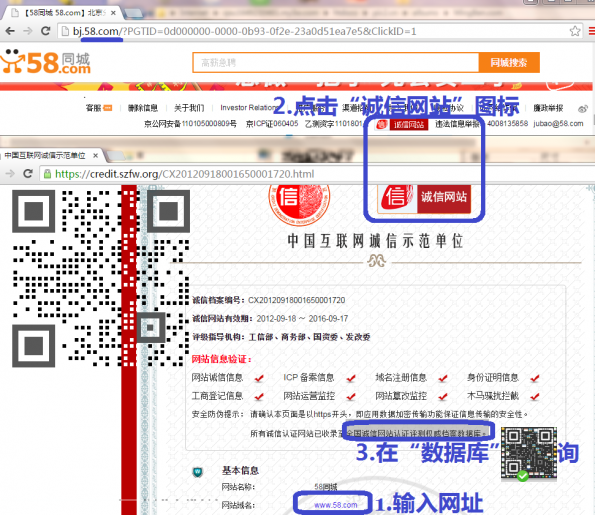
Task: Close the 58同城 browser tab
Action: 113,13
